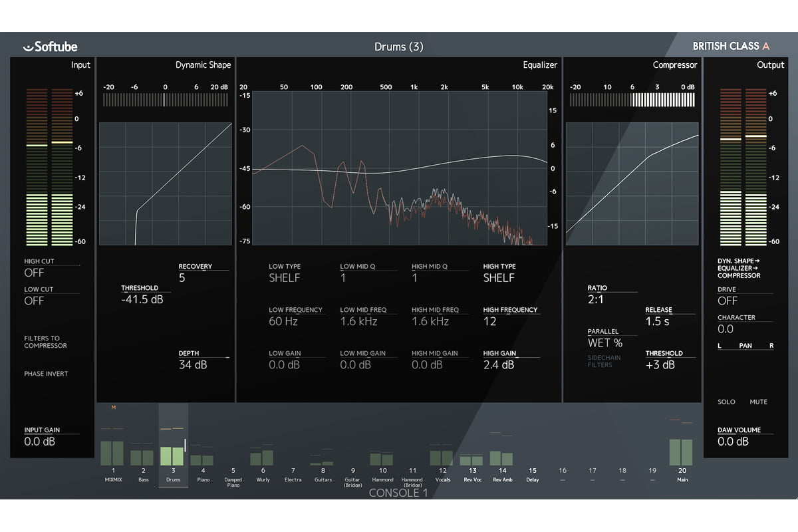Toggle the Drive OFF setting
Image resolution: width=798 pixels, height=532 pixels.
point(728,301)
